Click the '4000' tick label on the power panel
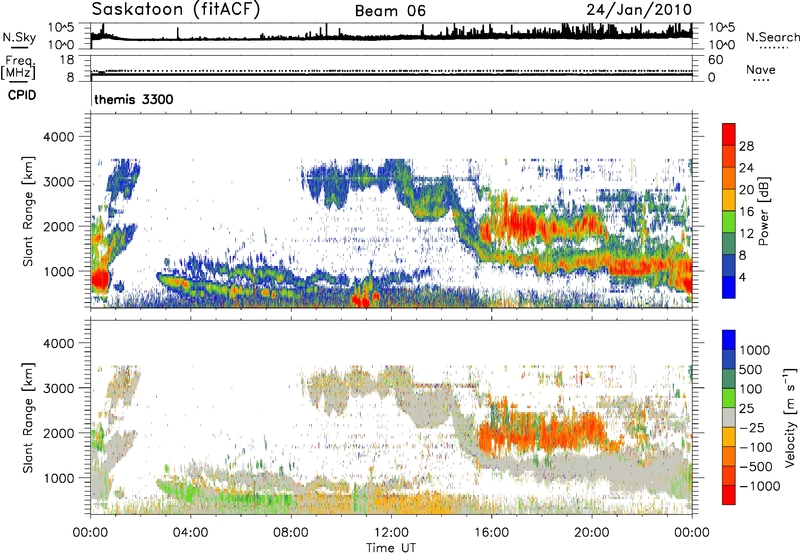This screenshot has height=554, width=800. tap(58, 137)
